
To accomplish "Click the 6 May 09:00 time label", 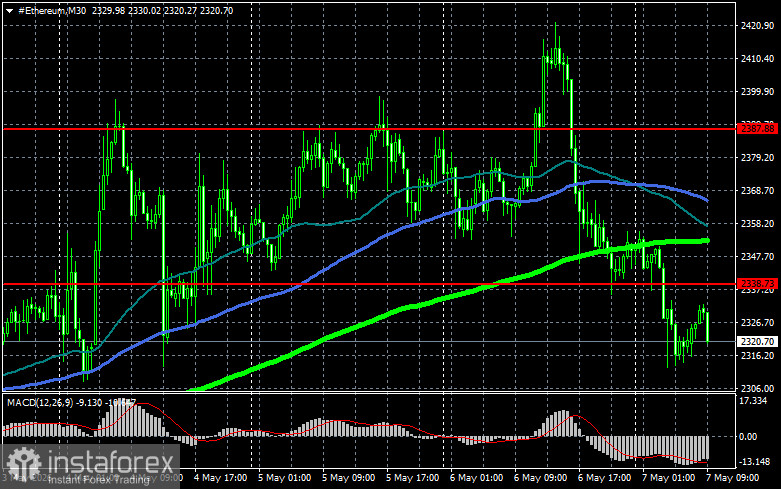I will (540, 478).
